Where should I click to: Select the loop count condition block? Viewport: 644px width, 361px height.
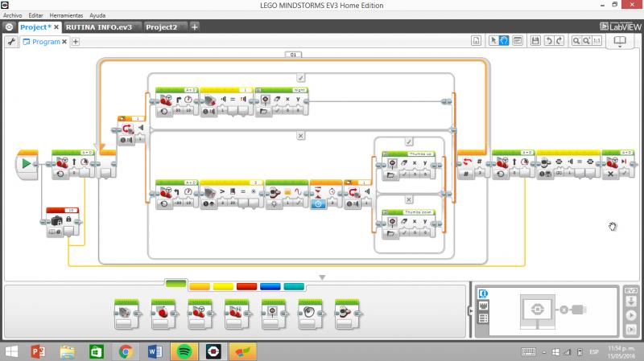[472, 164]
